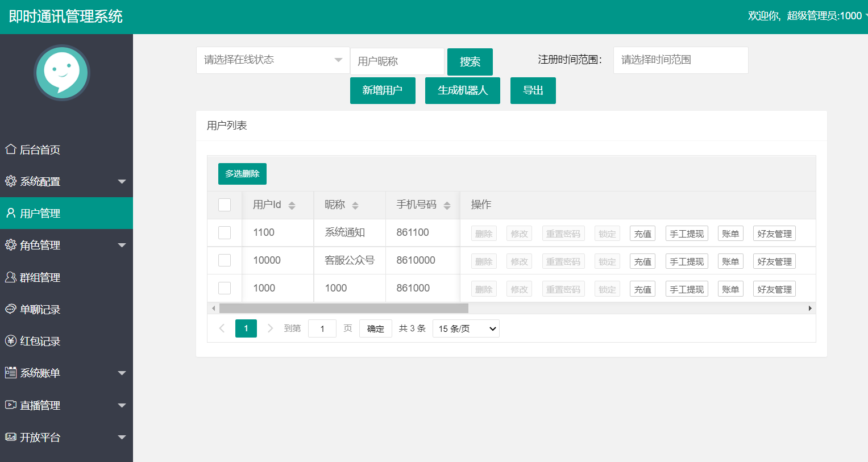Click 手工提现 for user 1100
The height and width of the screenshot is (462, 868).
tap(687, 234)
